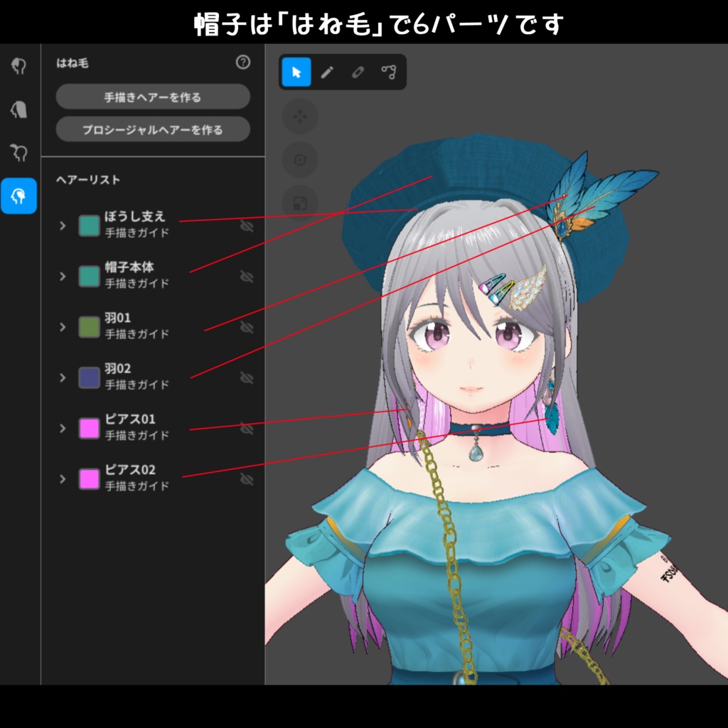Select the pen drawing tool in the toolbar

[x=328, y=72]
